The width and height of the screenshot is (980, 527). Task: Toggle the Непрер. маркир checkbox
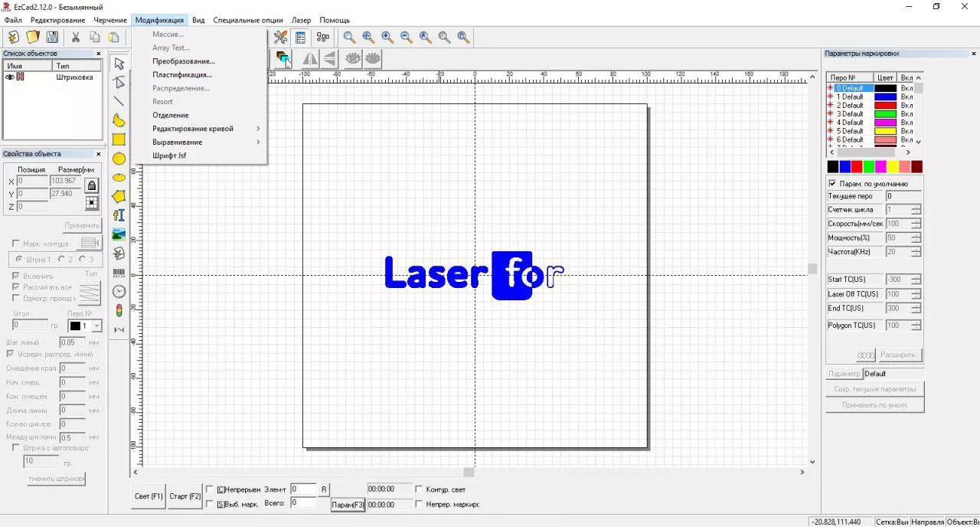tap(419, 504)
